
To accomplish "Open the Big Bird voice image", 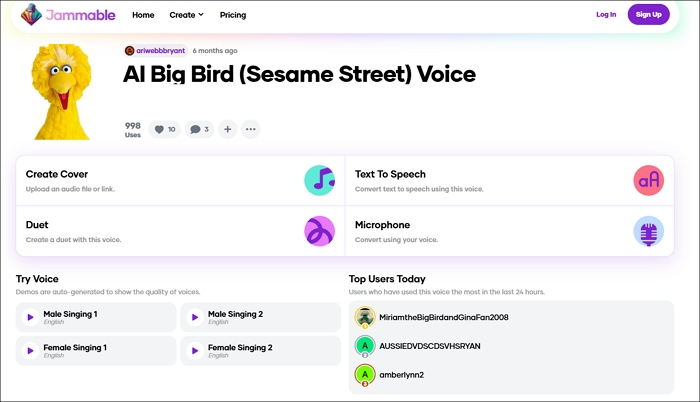I will [x=62, y=92].
